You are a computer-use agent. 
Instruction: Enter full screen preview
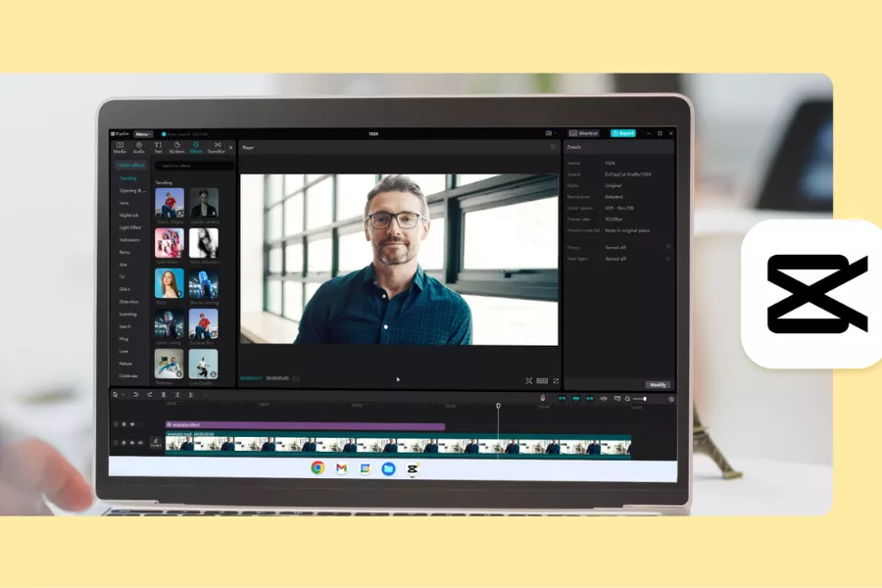coord(556,381)
